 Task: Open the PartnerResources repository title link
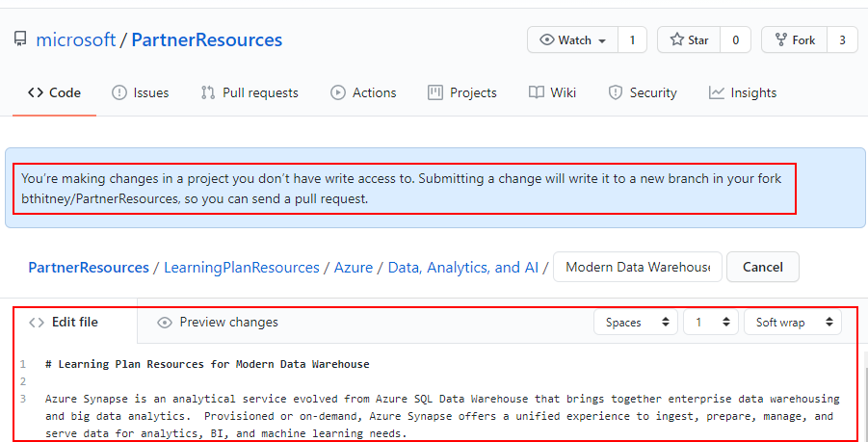tap(206, 39)
